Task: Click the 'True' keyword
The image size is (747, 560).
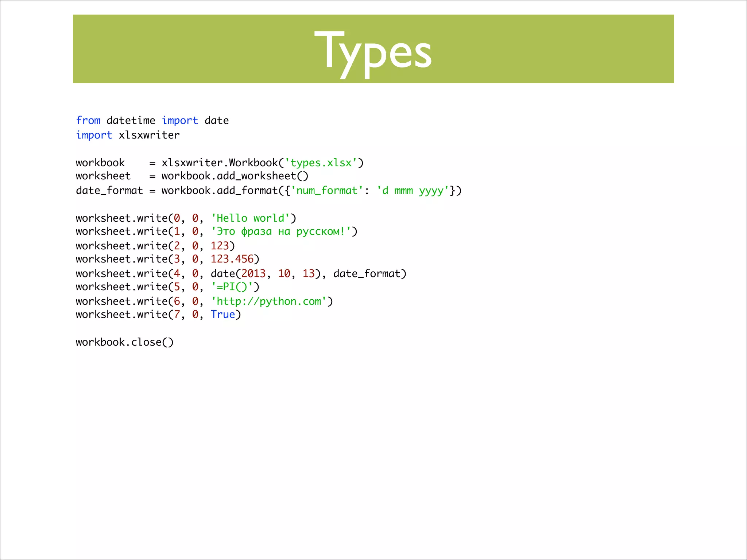Action: [x=223, y=314]
